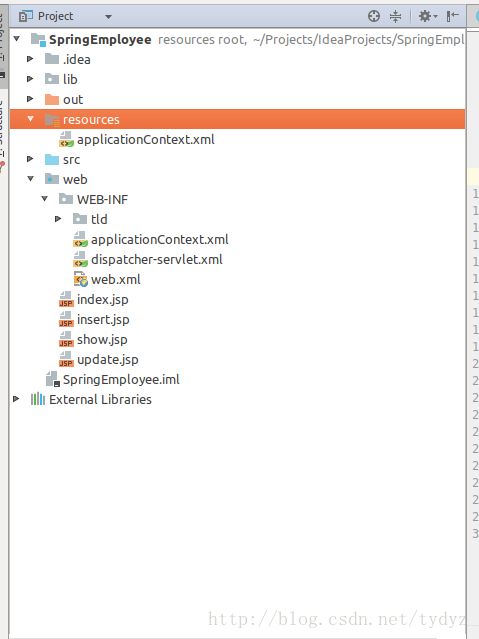Click Spring config icon of WEB-INF applicationContext.xml

80,239
